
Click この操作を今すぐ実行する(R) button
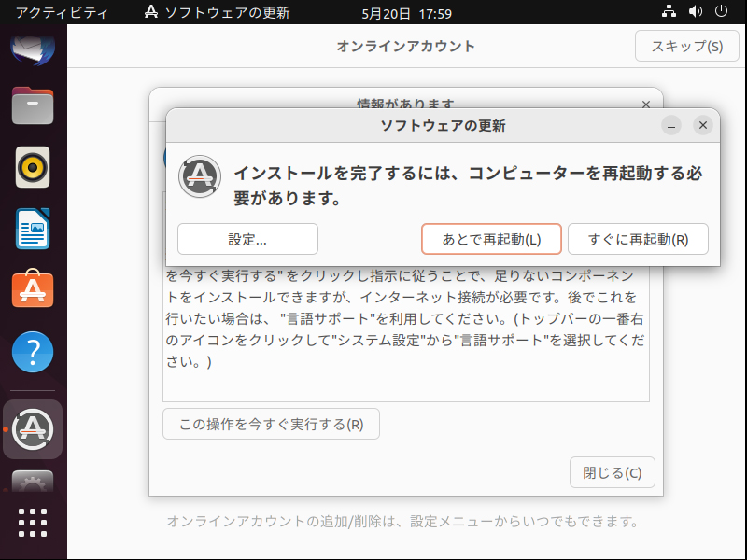click(271, 424)
